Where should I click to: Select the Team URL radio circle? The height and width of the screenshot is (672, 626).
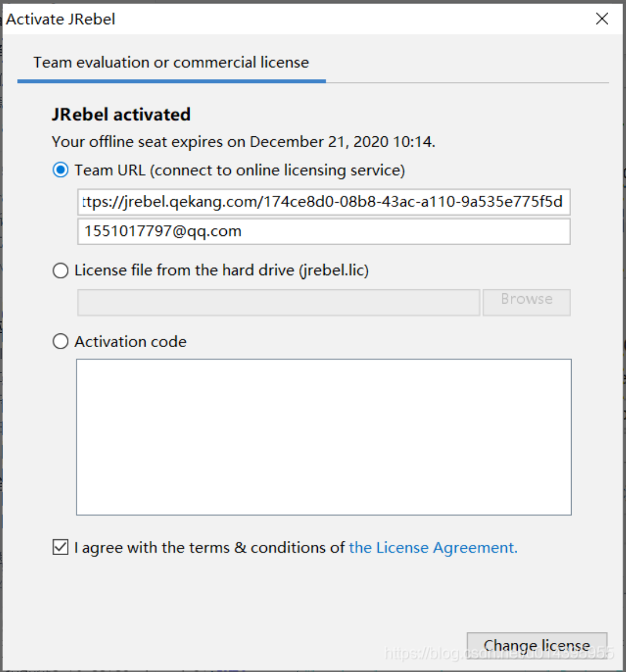pyautogui.click(x=60, y=170)
